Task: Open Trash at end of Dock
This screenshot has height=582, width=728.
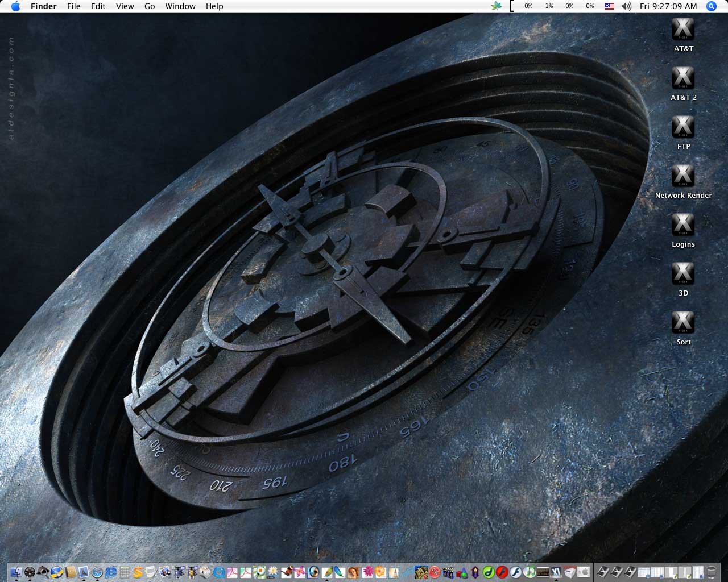Action: [712, 572]
